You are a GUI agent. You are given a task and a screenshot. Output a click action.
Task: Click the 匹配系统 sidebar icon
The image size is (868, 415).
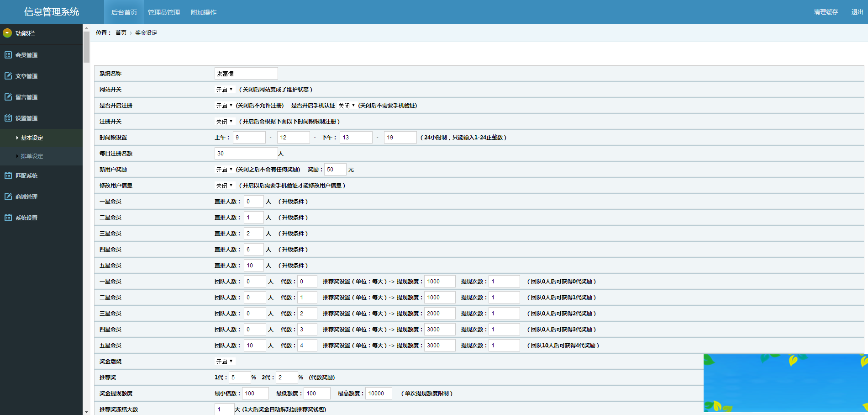(x=8, y=176)
